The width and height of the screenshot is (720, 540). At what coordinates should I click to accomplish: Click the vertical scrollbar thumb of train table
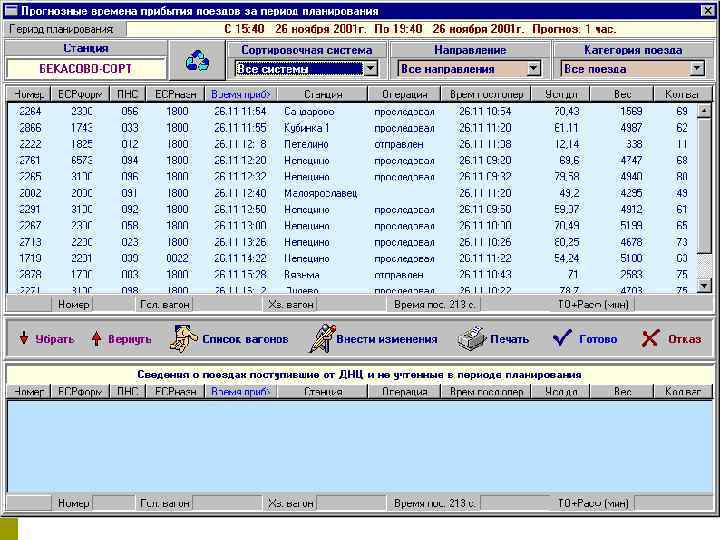click(x=704, y=185)
